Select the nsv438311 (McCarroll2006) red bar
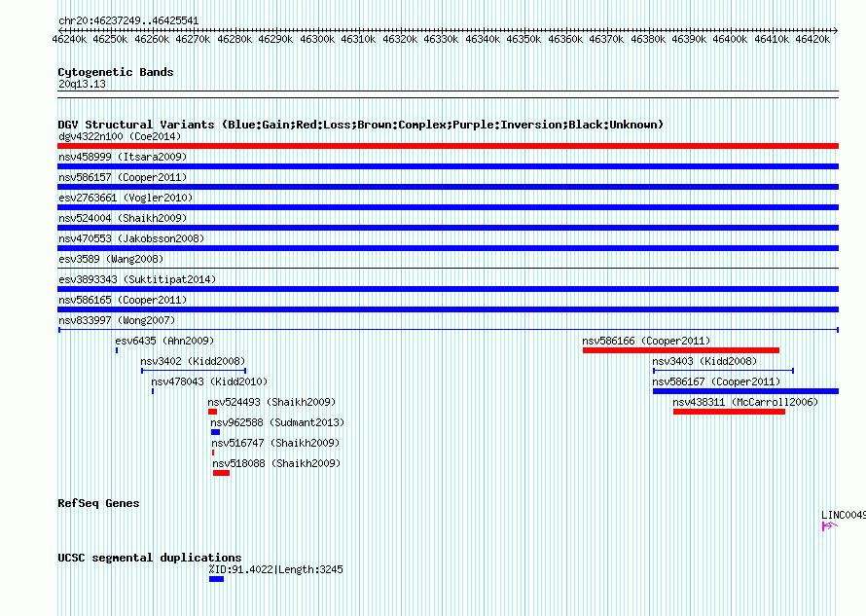Image resolution: width=866 pixels, height=616 pixels. (x=729, y=412)
